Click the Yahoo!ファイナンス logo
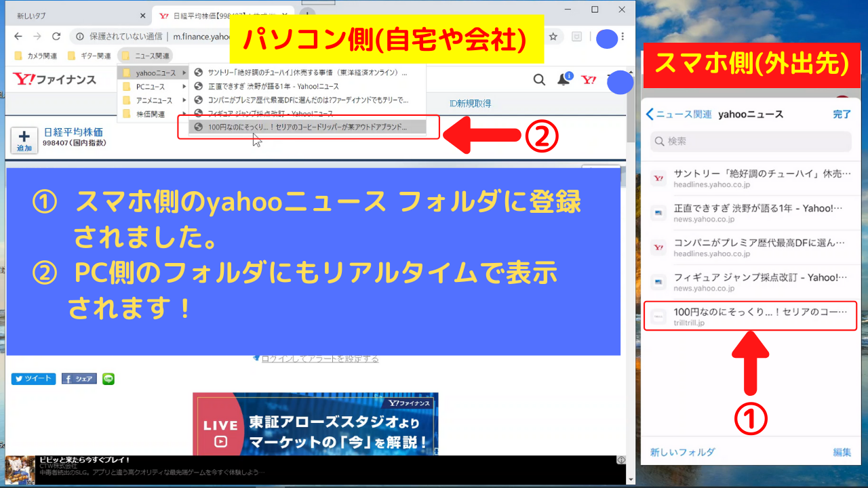The height and width of the screenshot is (488, 868). pos(54,80)
